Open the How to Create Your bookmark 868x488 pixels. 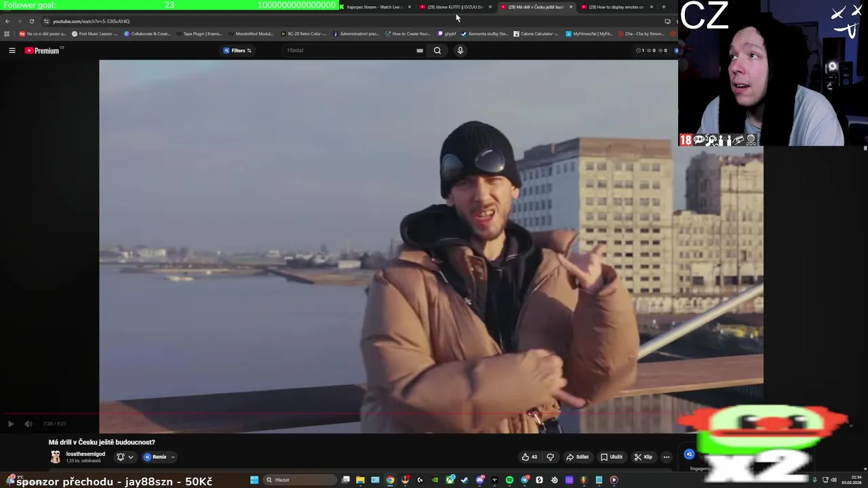coord(408,34)
